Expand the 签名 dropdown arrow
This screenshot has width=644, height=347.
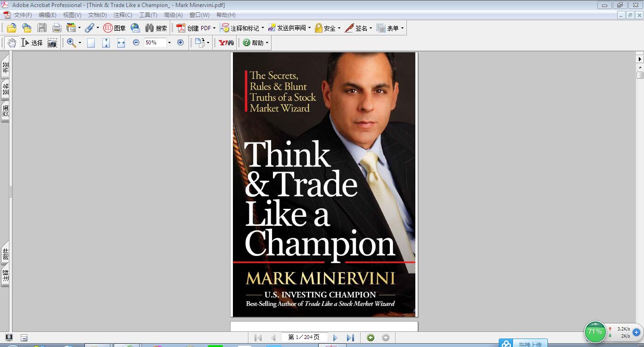pos(371,28)
